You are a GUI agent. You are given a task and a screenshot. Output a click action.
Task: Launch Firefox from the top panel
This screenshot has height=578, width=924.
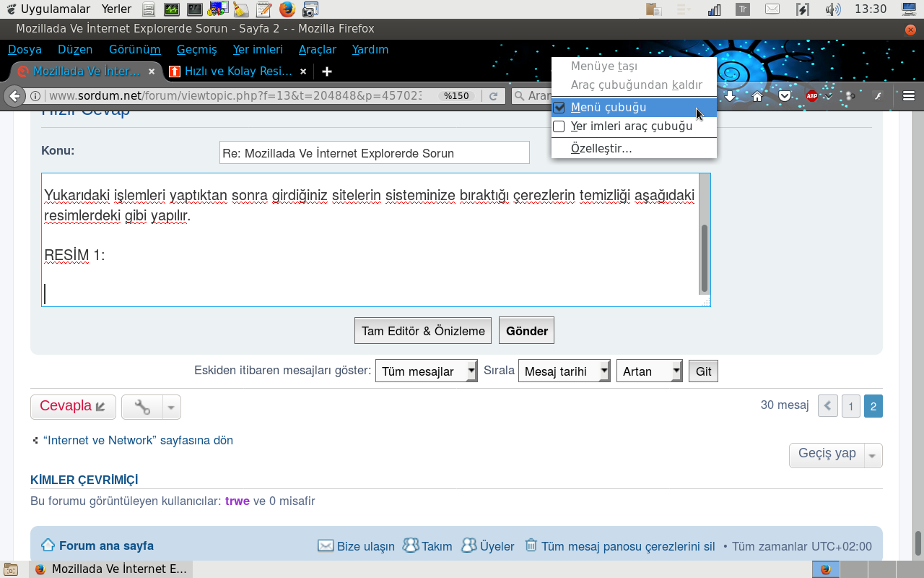(287, 9)
